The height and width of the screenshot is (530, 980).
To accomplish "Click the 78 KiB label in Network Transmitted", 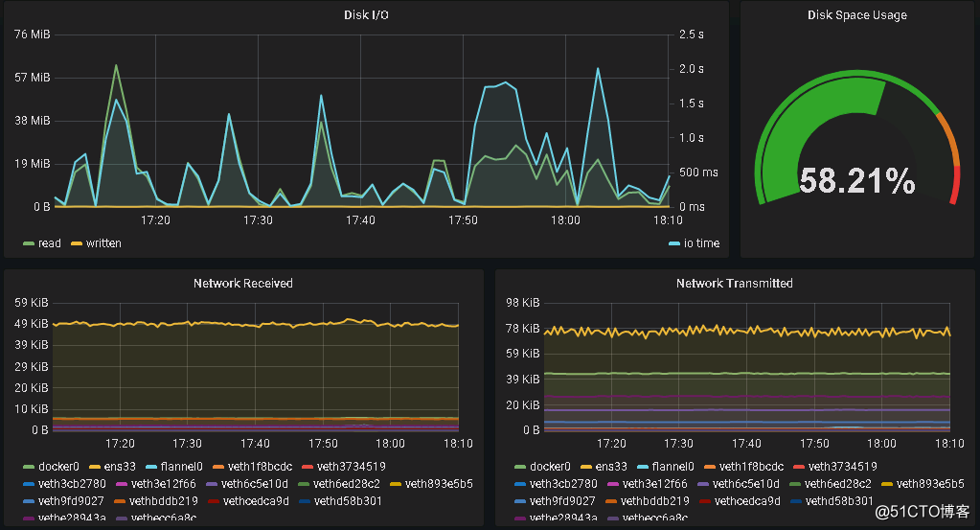I will click(522, 328).
